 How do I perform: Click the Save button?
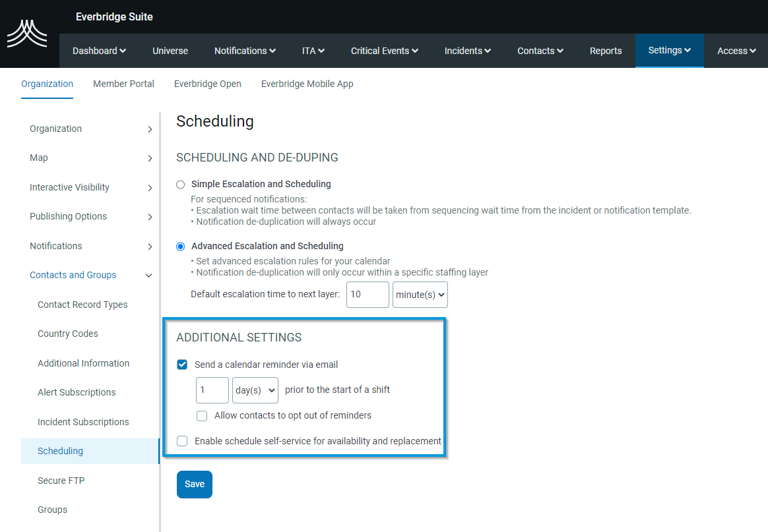tap(195, 485)
